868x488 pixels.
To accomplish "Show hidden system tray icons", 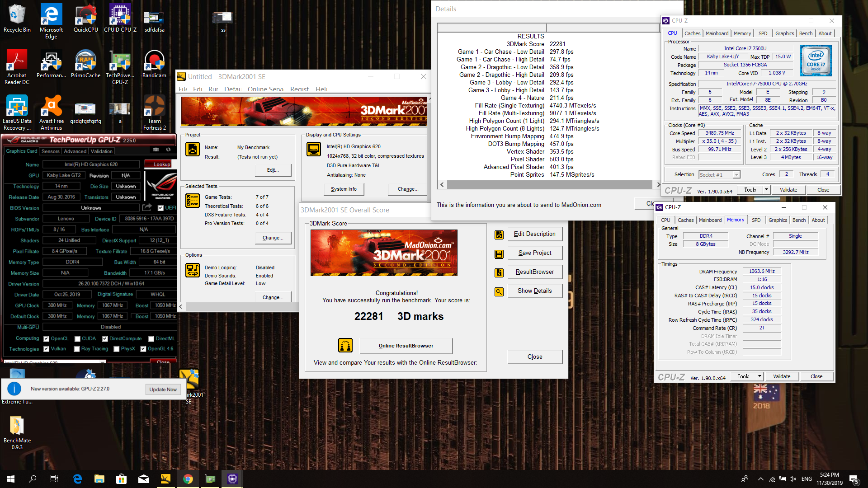I will (760, 479).
